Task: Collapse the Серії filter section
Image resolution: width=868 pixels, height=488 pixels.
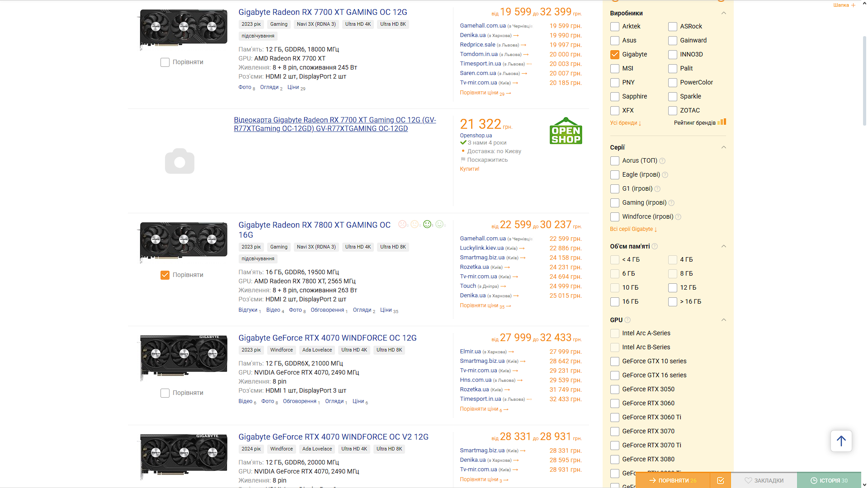Action: click(723, 147)
